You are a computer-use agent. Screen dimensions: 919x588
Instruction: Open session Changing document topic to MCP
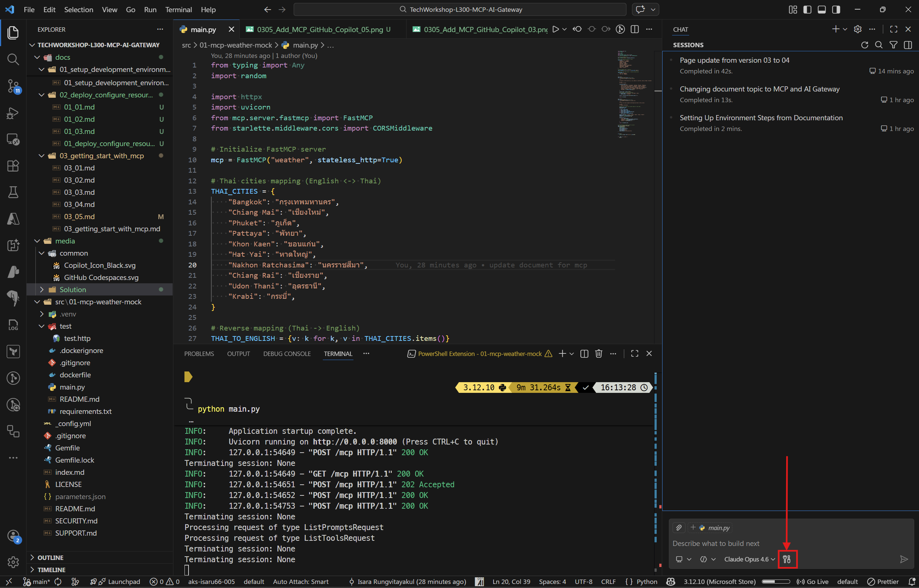790,94
